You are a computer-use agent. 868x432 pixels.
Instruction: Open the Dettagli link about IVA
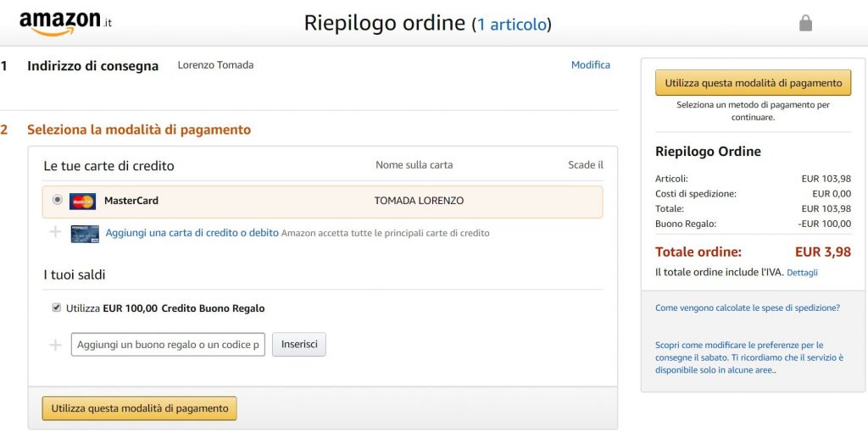coord(802,273)
